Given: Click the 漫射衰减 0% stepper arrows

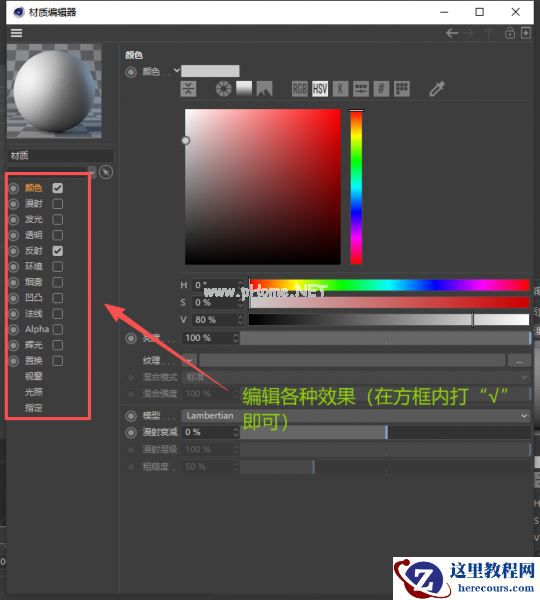Looking at the screenshot, I should pos(236,432).
